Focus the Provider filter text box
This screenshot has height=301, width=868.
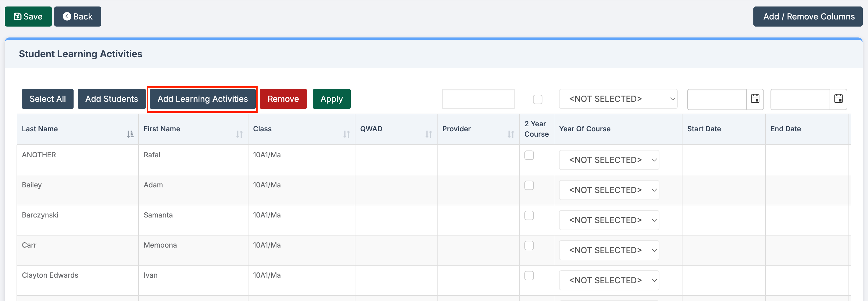coord(479,99)
